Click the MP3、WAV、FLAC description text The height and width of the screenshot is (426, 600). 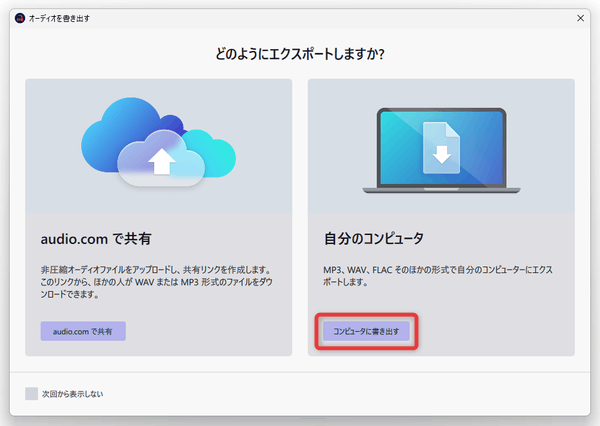click(438, 276)
